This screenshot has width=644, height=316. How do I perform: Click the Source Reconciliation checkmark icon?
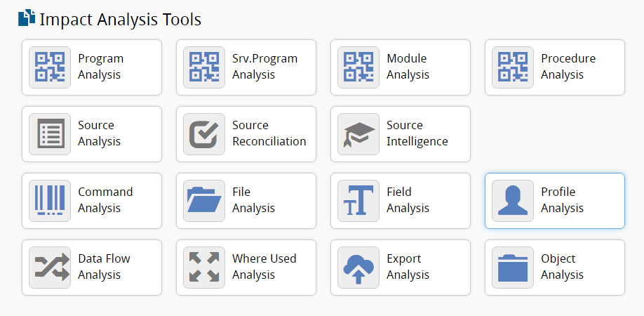[x=204, y=134]
